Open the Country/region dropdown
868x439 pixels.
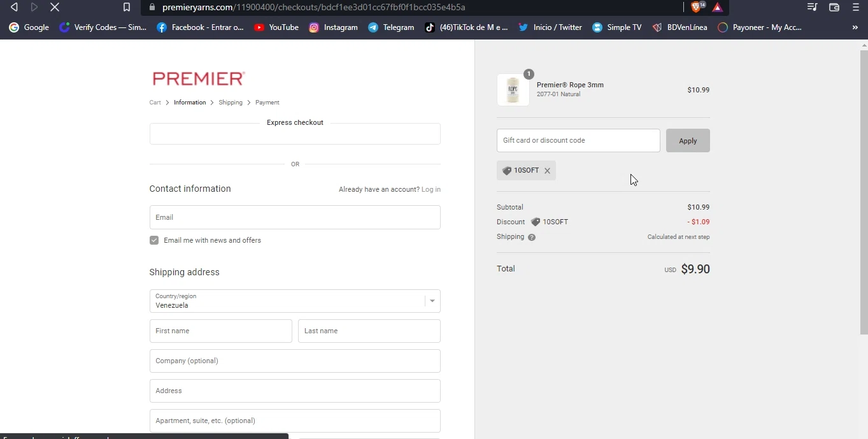[x=295, y=301]
